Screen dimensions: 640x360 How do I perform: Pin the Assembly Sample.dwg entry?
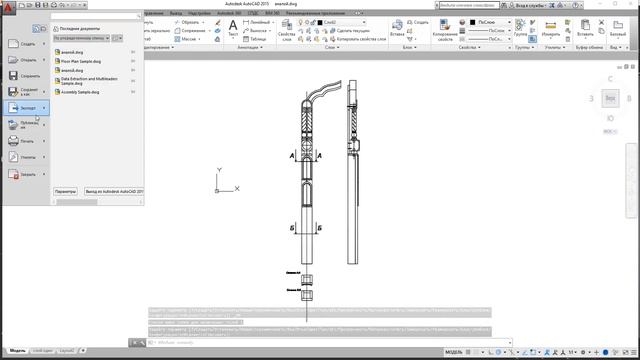(133, 92)
